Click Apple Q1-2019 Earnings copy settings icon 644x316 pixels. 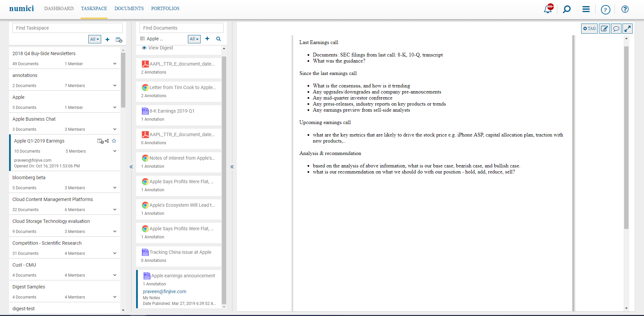(100, 141)
